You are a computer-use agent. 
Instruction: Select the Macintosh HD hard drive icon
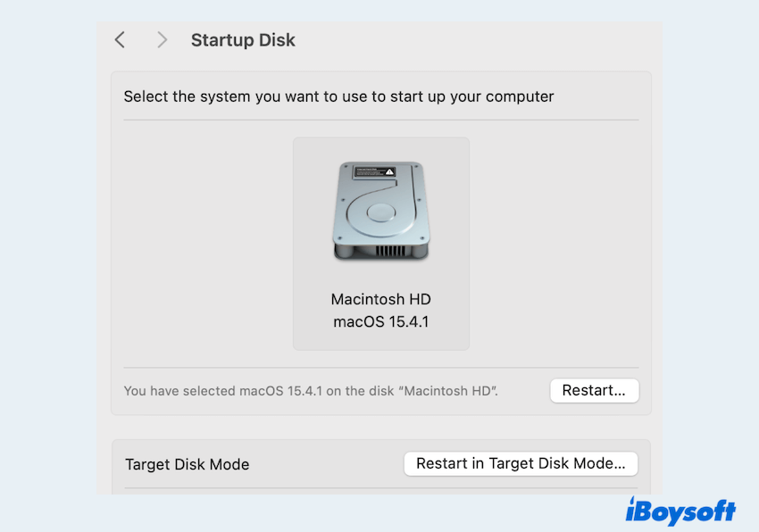380,212
